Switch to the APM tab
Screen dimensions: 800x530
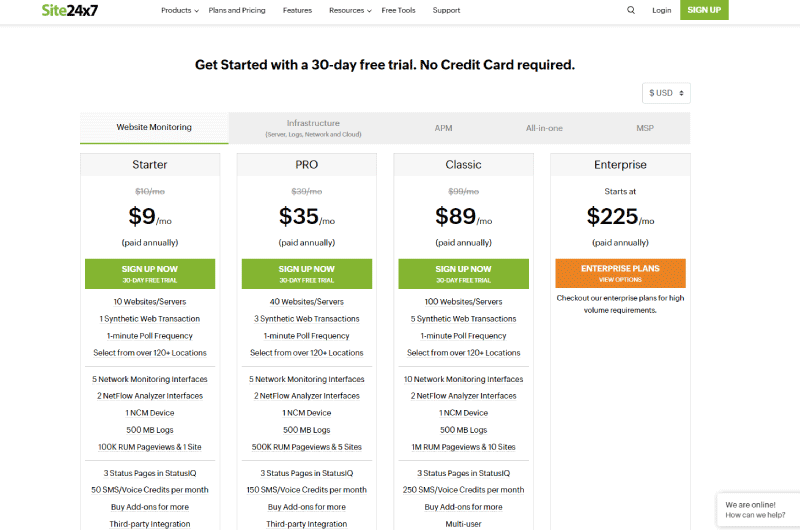pyautogui.click(x=443, y=128)
